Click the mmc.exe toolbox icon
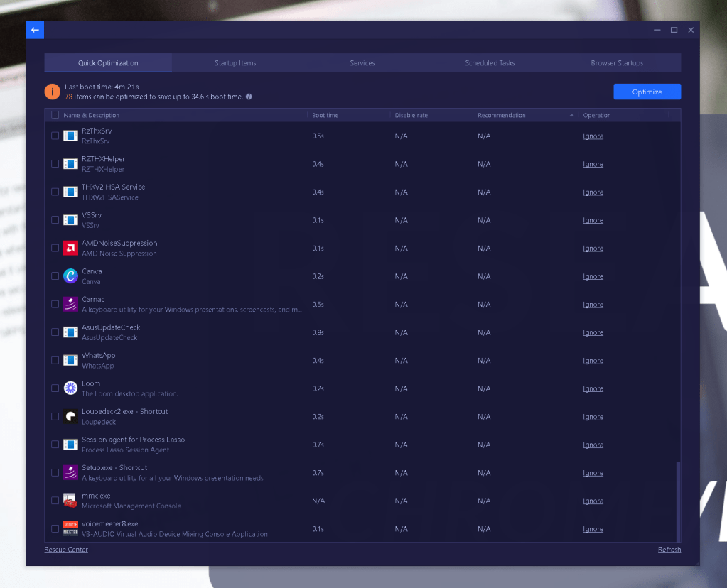The height and width of the screenshot is (588, 727). [x=70, y=501]
